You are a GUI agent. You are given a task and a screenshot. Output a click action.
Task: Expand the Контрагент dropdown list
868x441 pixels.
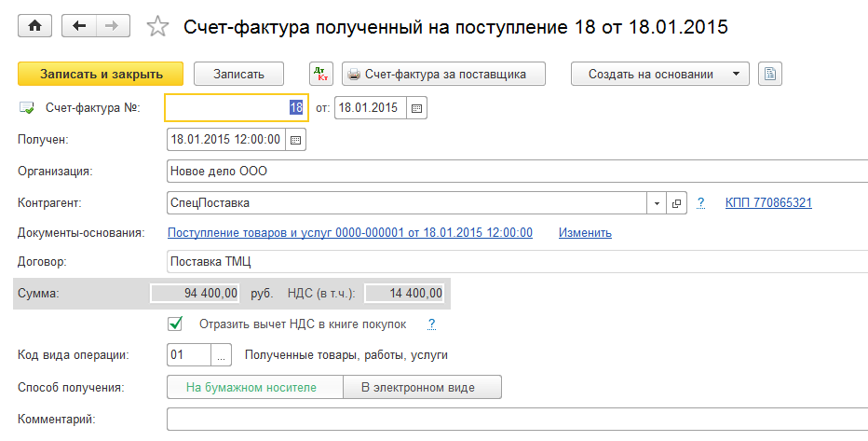coord(657,202)
